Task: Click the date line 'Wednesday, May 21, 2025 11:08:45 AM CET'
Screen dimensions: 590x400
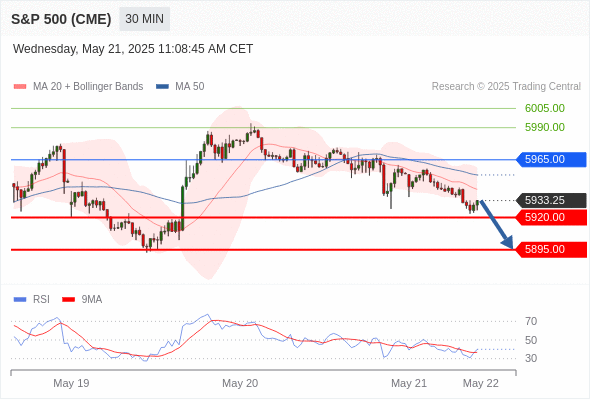Action: [x=133, y=49]
